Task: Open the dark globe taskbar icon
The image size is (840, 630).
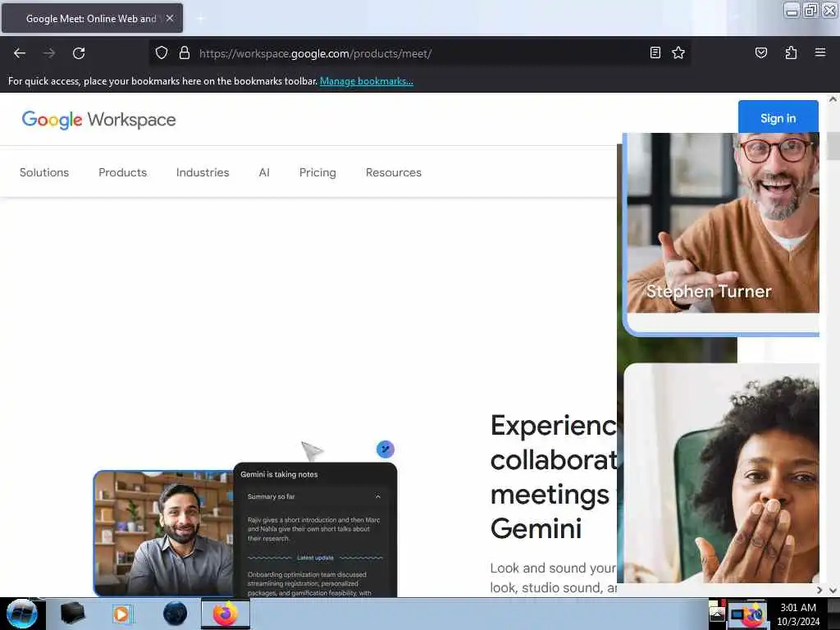Action: [x=176, y=614]
